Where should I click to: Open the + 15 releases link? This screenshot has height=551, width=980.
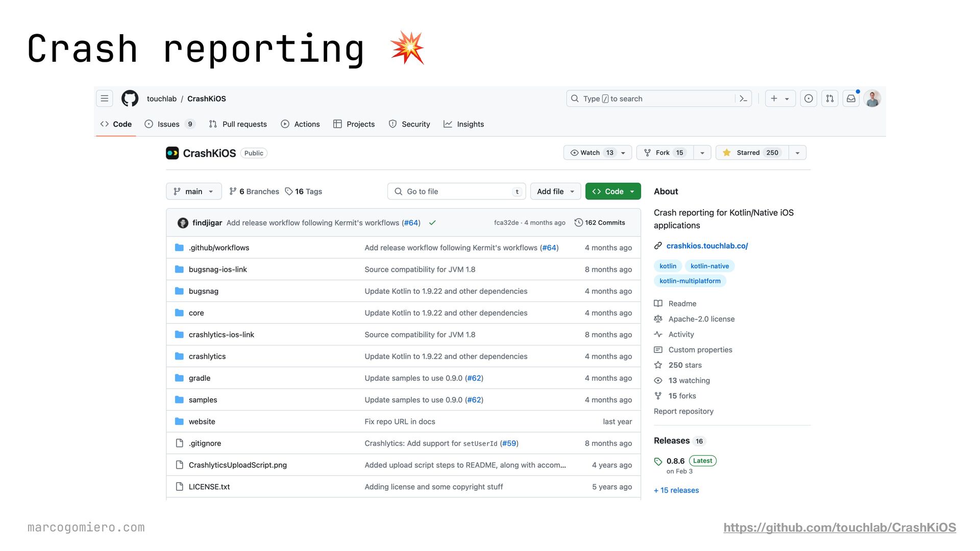[676, 490]
